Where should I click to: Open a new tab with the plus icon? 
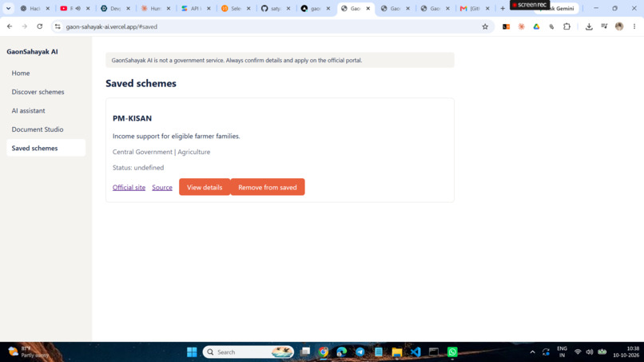503,8
